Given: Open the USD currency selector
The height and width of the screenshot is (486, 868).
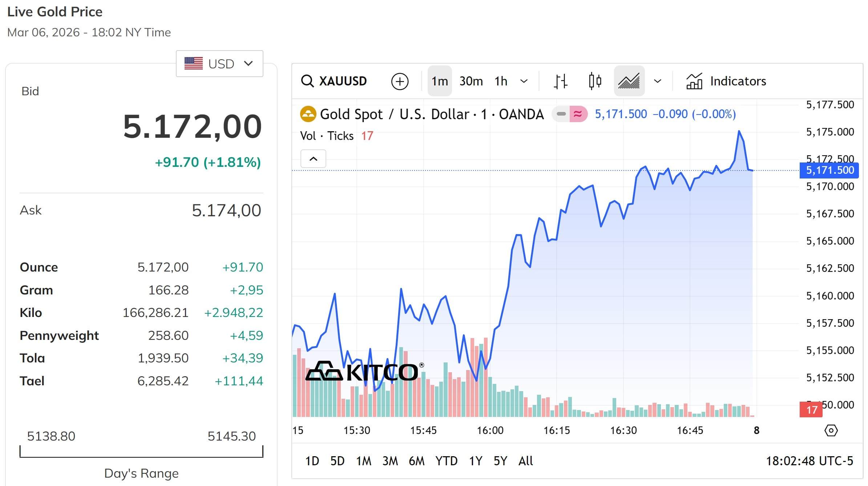Looking at the screenshot, I should tap(219, 64).
